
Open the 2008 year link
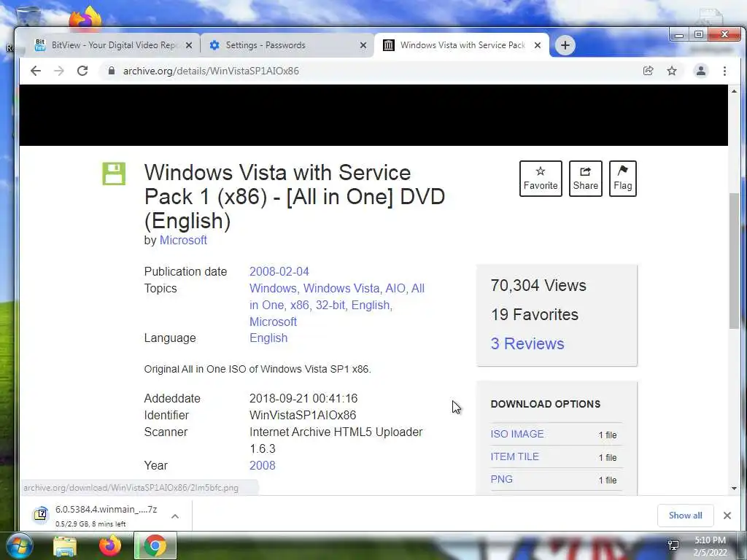(x=262, y=465)
